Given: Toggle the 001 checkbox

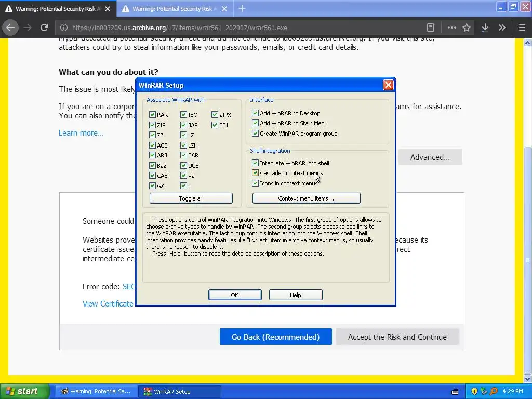Looking at the screenshot, I should (215, 125).
